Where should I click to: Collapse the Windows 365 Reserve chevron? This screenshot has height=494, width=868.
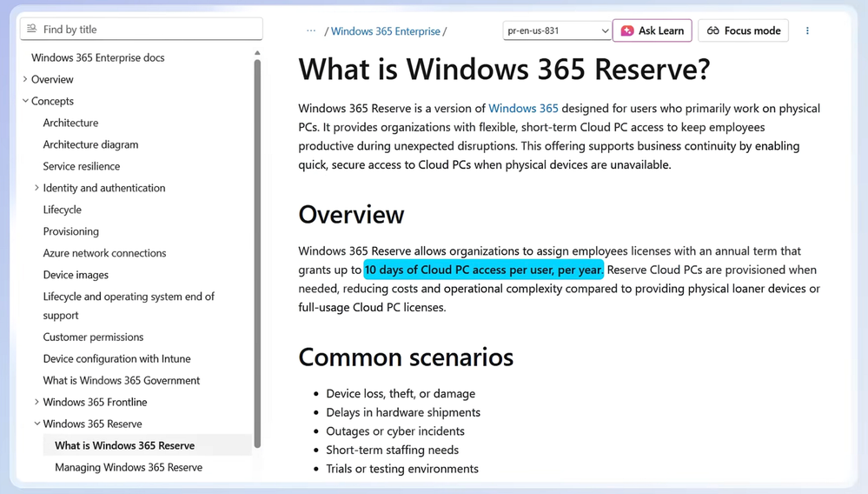[36, 424]
